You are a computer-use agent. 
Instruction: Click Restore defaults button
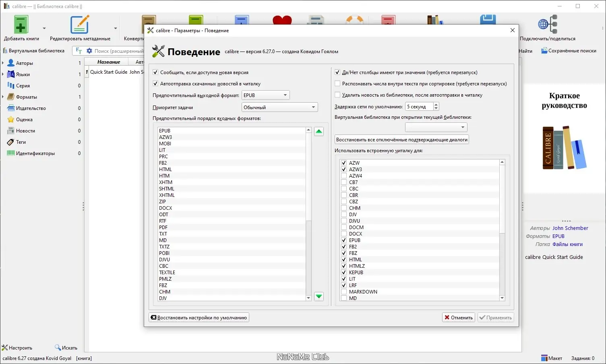click(199, 318)
